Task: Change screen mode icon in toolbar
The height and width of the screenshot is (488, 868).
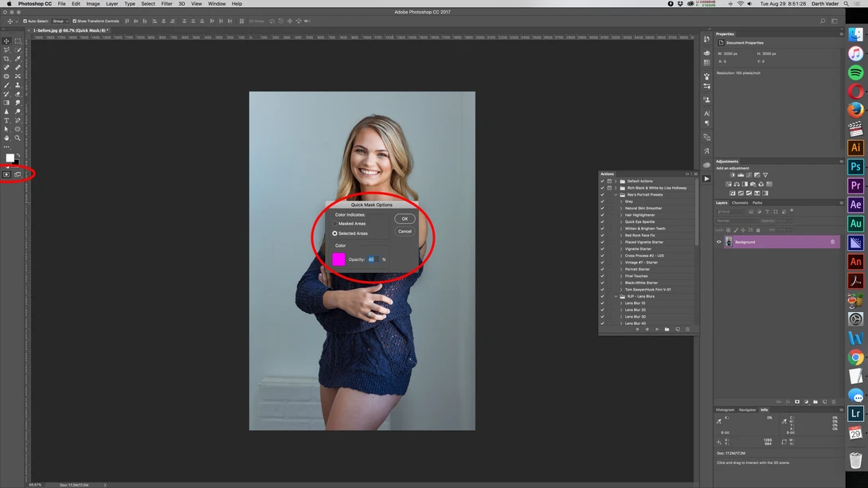Action: click(x=18, y=174)
